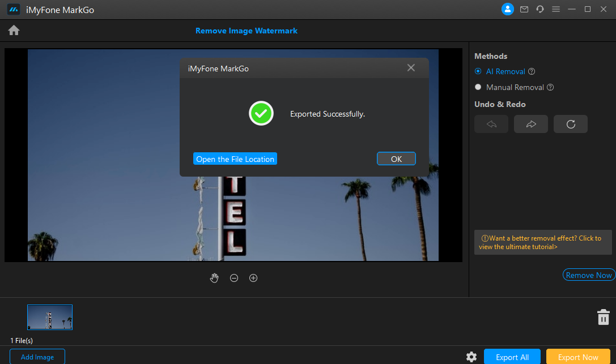This screenshot has height=364, width=616.
Task: Select AI Removal method
Action: pyautogui.click(x=478, y=71)
